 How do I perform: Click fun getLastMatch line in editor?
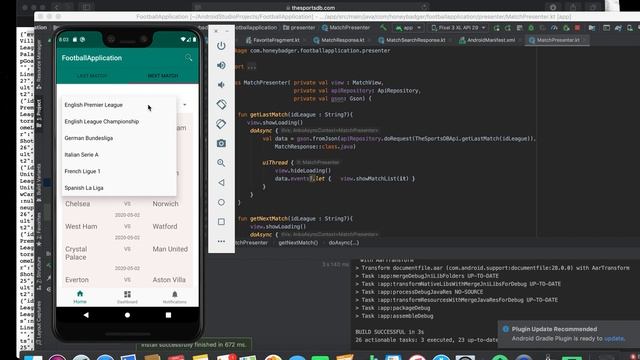click(295, 115)
